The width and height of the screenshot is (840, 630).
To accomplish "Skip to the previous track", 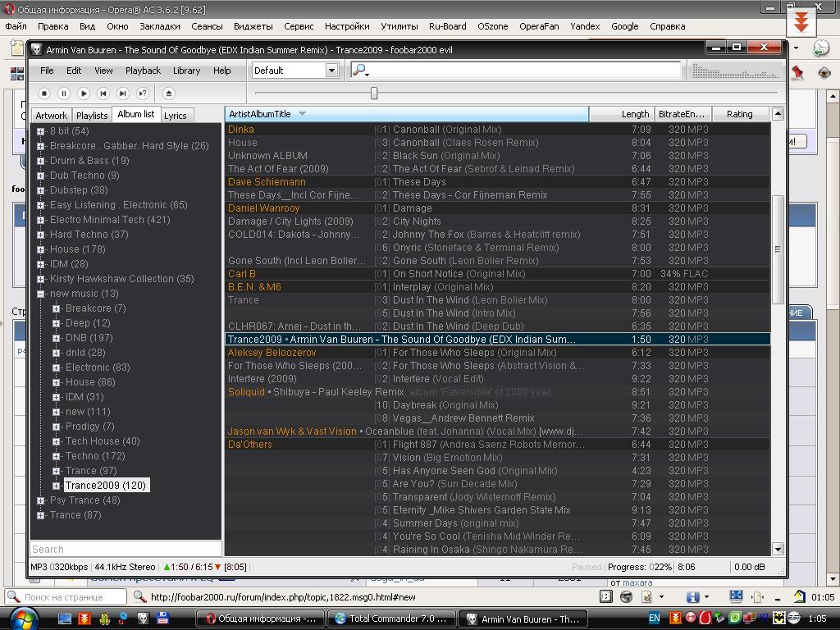I will coord(103,94).
